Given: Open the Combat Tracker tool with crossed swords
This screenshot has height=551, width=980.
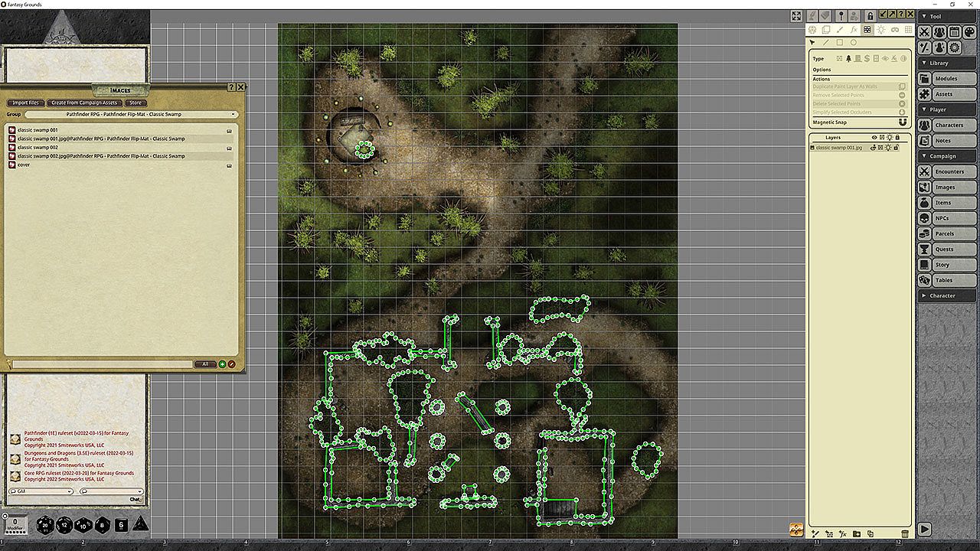Looking at the screenshot, I should coord(925,31).
